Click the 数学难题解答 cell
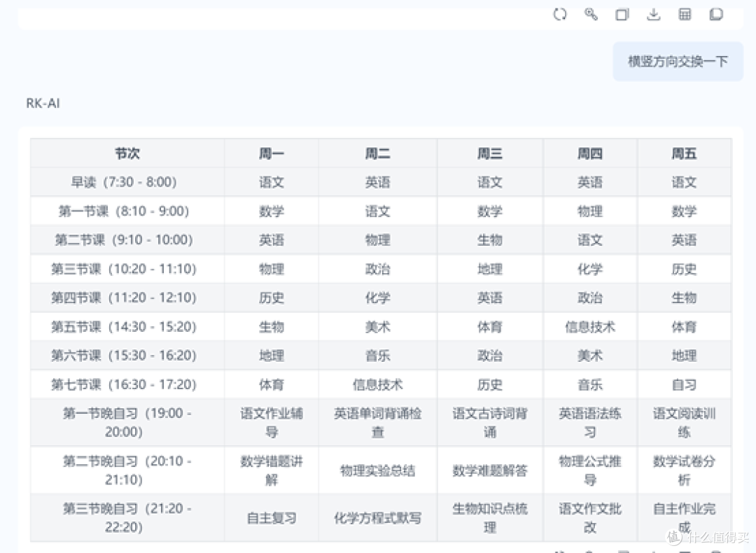The width and height of the screenshot is (756, 553). [490, 470]
